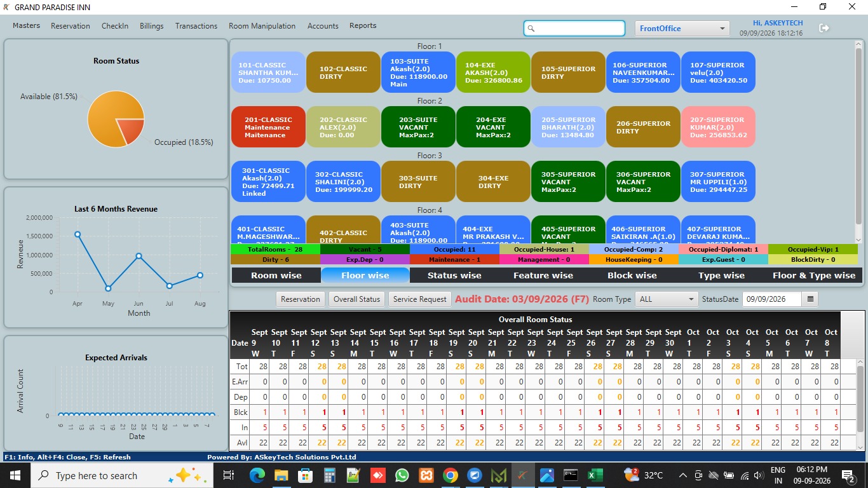Click the active Grand Paradise Inn taskbar icon

tap(523, 475)
